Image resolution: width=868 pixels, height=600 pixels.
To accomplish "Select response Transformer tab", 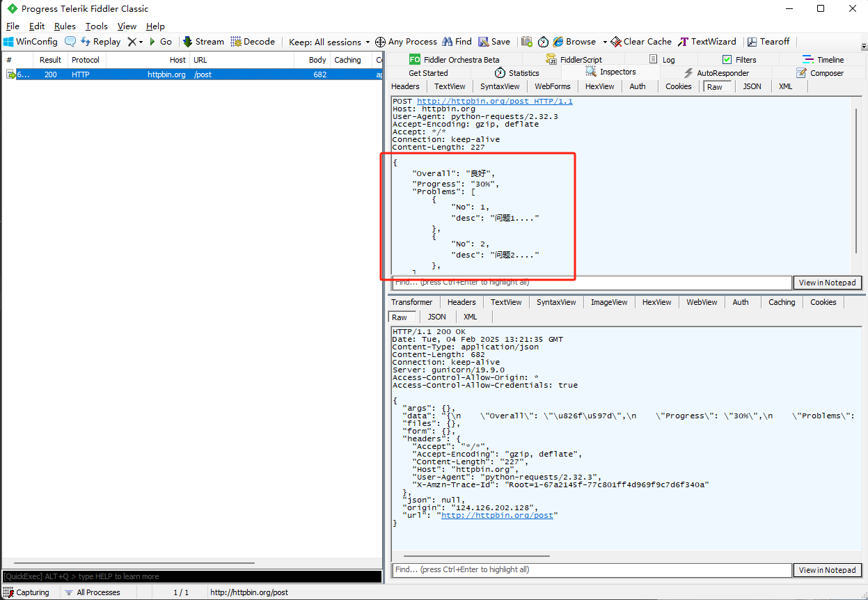I will [x=411, y=302].
